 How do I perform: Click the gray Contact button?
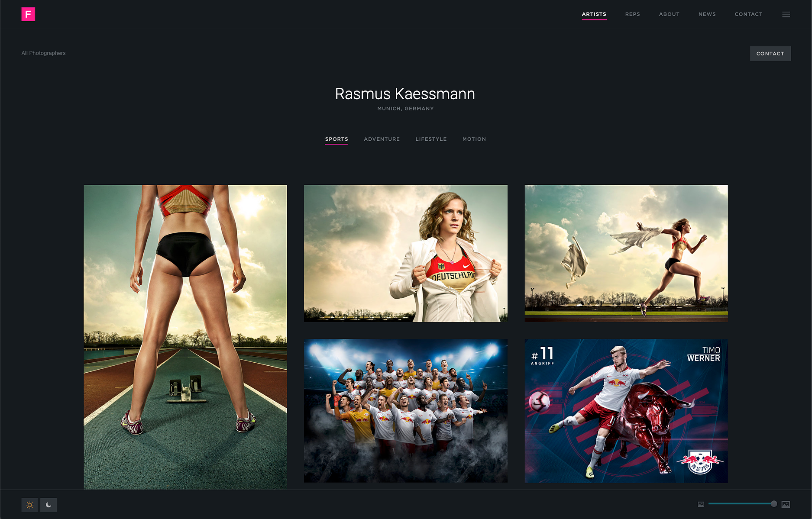[770, 54]
